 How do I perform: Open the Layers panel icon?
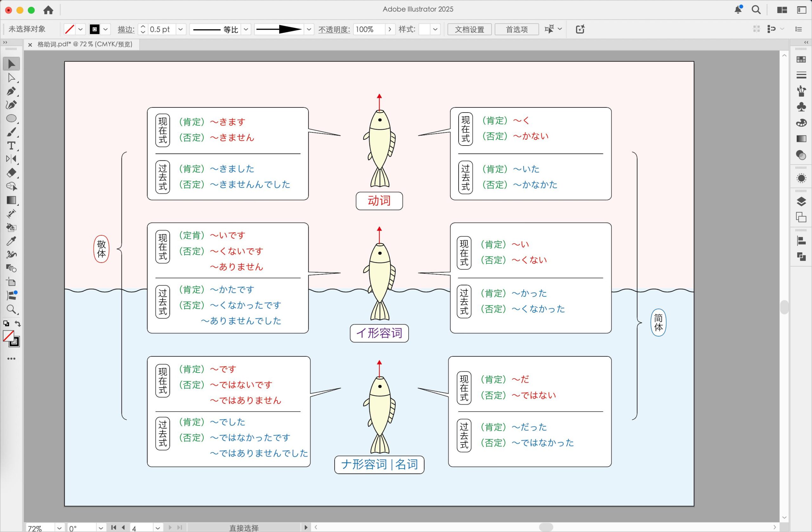click(801, 202)
